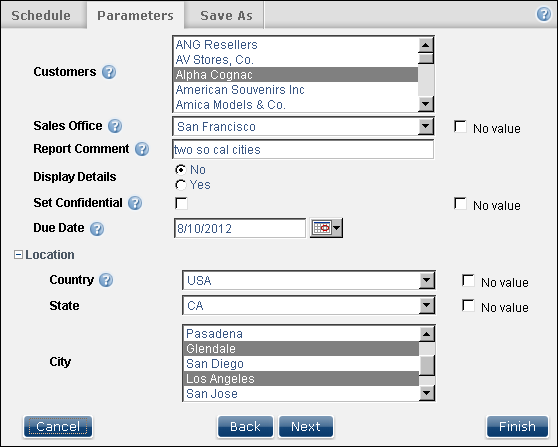Show help for Due Date parameter

coord(97,229)
